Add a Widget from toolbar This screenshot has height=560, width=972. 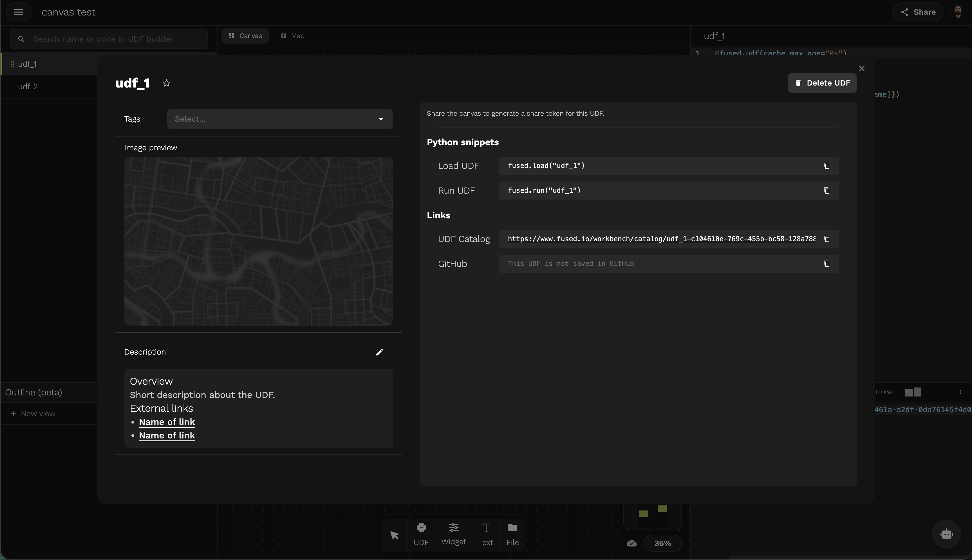click(x=454, y=535)
